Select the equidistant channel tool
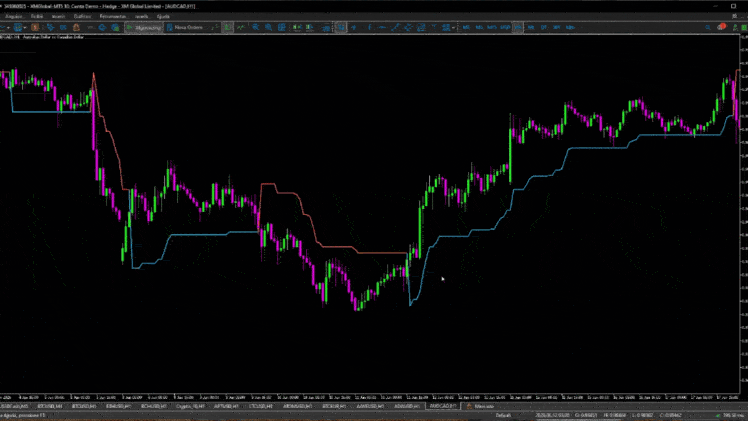The image size is (748, 421). pyautogui.click(x=408, y=27)
